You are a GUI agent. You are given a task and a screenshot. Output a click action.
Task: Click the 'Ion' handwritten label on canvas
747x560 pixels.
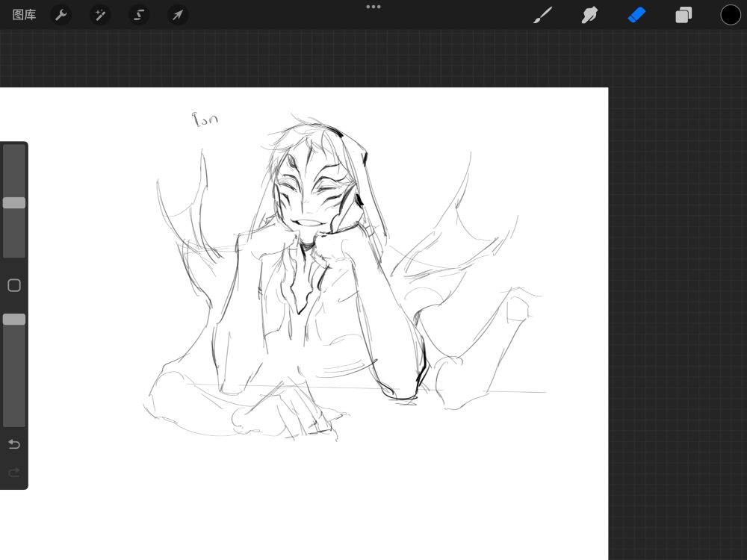coord(205,119)
